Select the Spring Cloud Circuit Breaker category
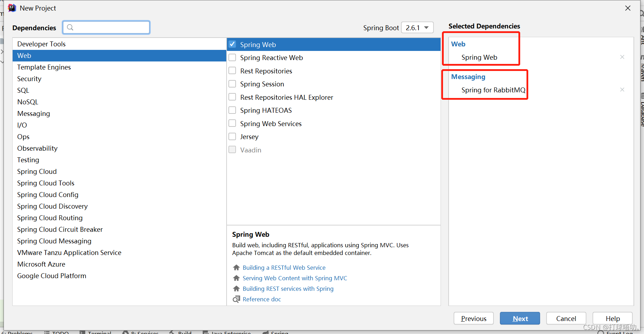The width and height of the screenshot is (644, 334). pyautogui.click(x=119, y=229)
